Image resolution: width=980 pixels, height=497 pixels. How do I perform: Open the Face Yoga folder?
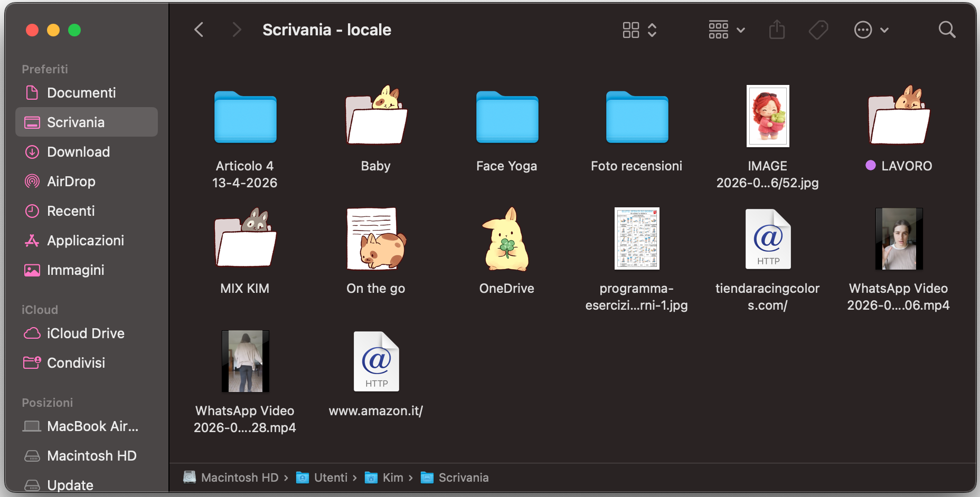(506, 117)
